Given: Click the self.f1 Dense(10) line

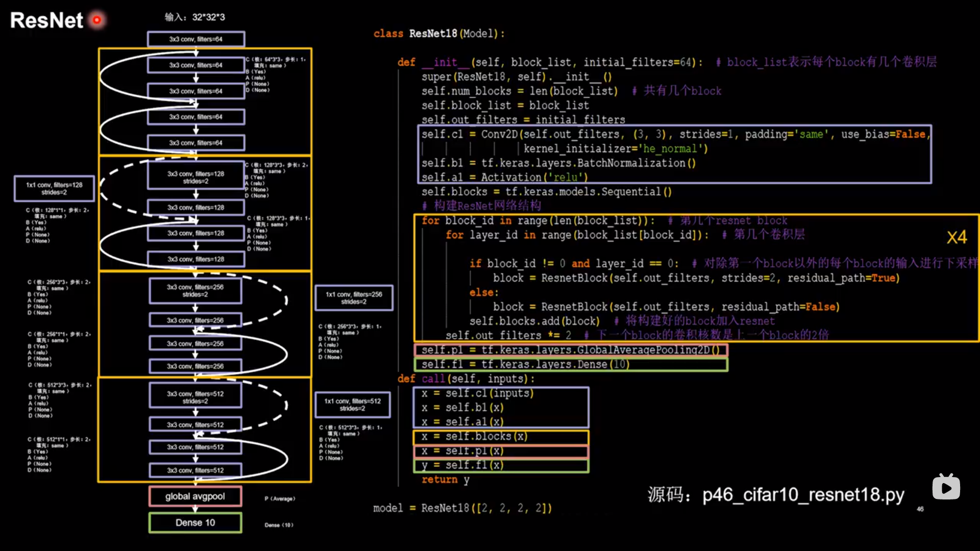Looking at the screenshot, I should pos(571,364).
